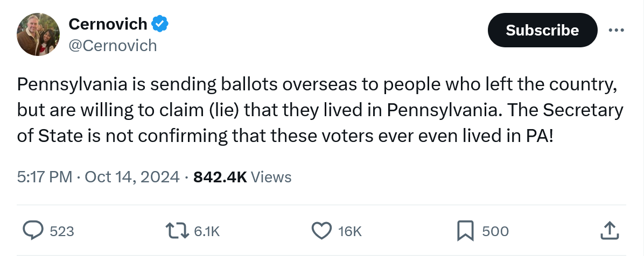Like the tweet with the heart icon
This screenshot has width=644, height=256.
pyautogui.click(x=321, y=231)
